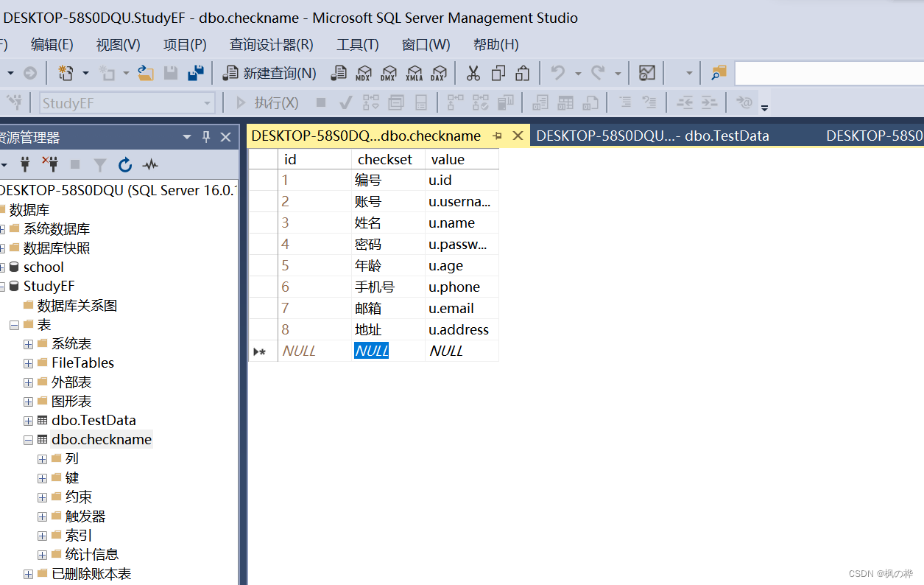Open the 查询设计器(R) menu

(x=271, y=45)
